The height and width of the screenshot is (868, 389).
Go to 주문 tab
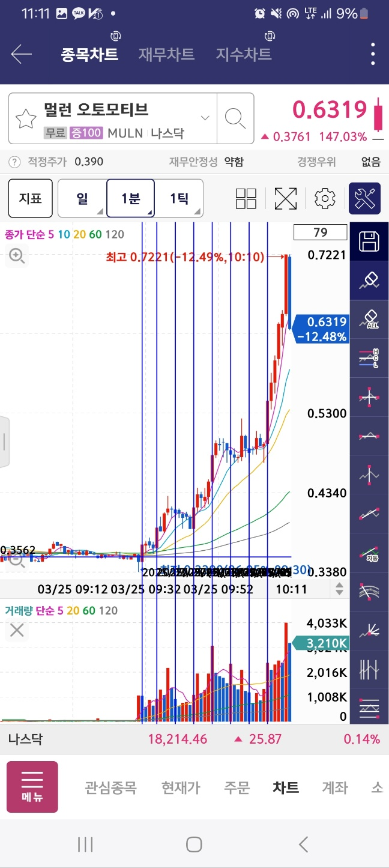tap(237, 788)
